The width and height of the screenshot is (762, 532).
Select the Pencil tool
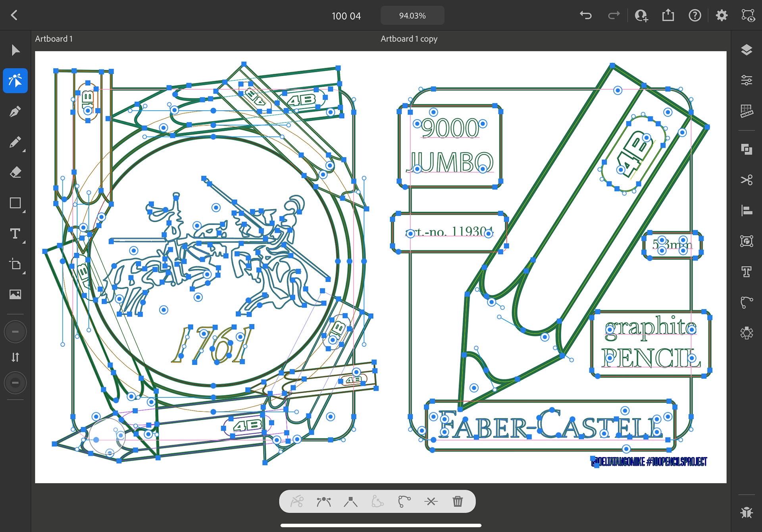[x=15, y=142]
